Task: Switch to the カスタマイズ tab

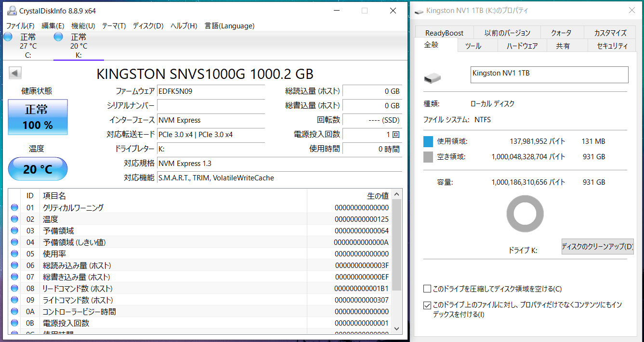Action: [x=610, y=33]
